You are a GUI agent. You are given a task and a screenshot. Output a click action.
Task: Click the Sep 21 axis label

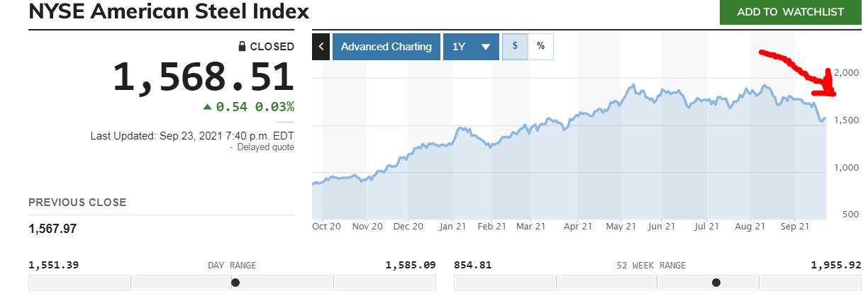[x=794, y=227]
